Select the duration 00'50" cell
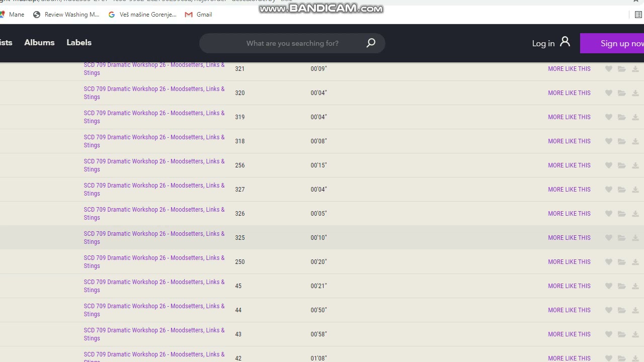The height and width of the screenshot is (362, 644). 318,310
